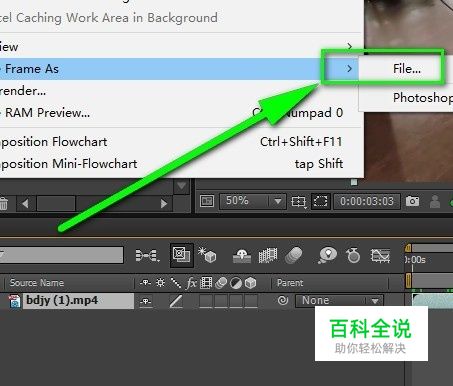Click the work area start marker above ruler
The image size is (453, 386).
coord(408,247)
